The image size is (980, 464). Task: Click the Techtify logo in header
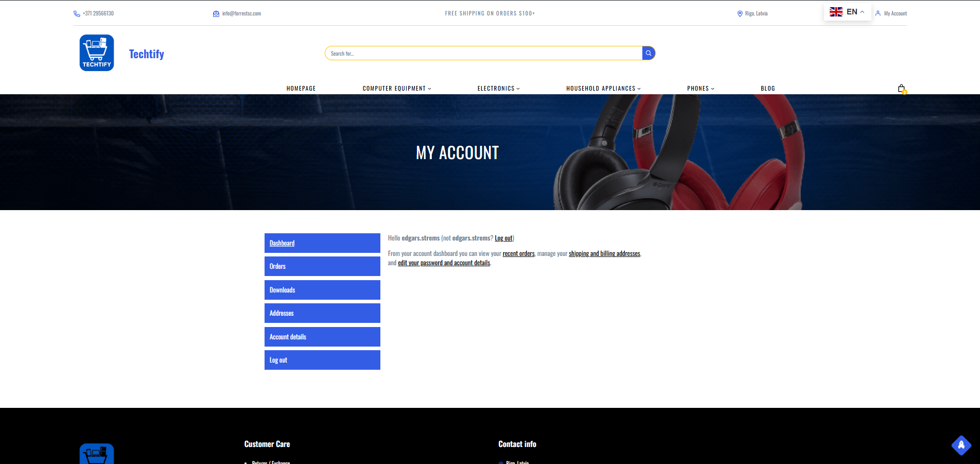point(97,53)
